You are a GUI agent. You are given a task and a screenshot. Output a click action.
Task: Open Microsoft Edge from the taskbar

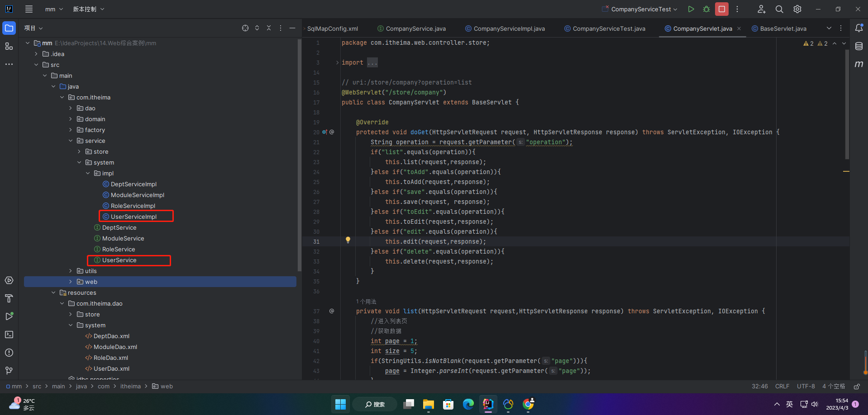(x=468, y=404)
